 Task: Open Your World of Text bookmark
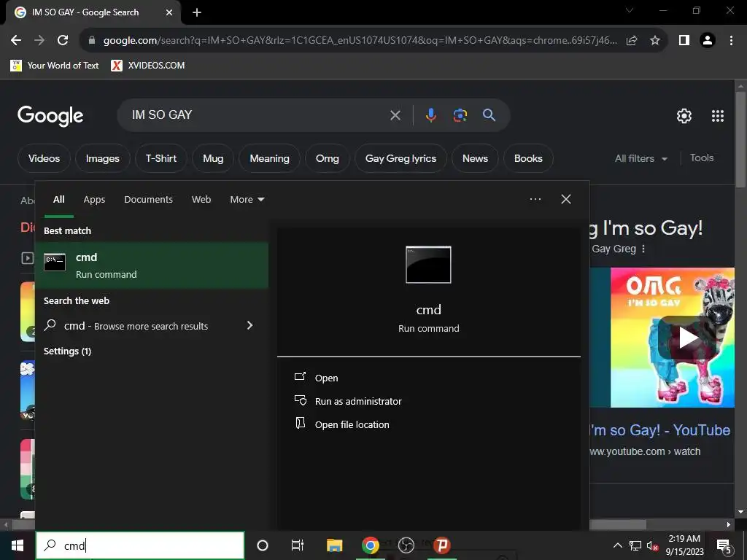[x=54, y=66]
